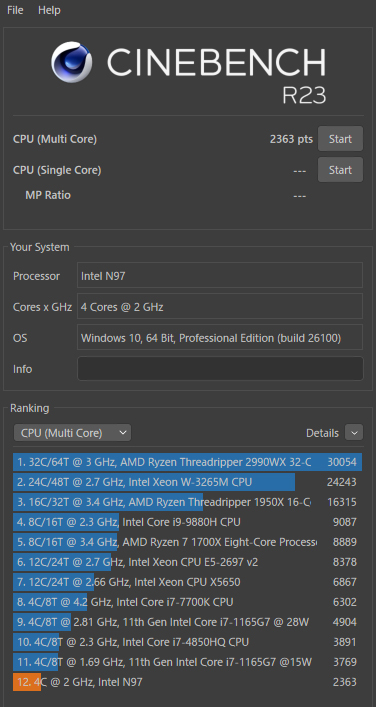The height and width of the screenshot is (707, 376).
Task: Select the Core i9-9880H ranking row
Action: [188, 522]
